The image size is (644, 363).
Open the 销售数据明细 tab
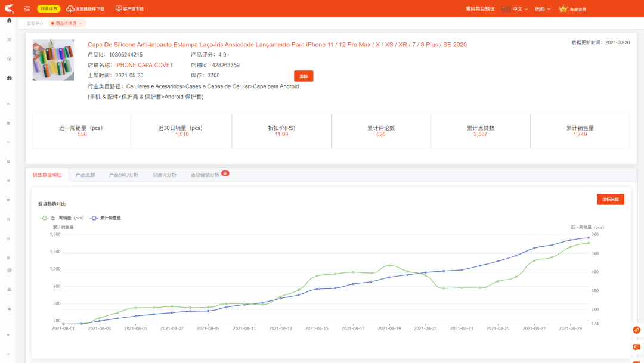click(x=47, y=175)
